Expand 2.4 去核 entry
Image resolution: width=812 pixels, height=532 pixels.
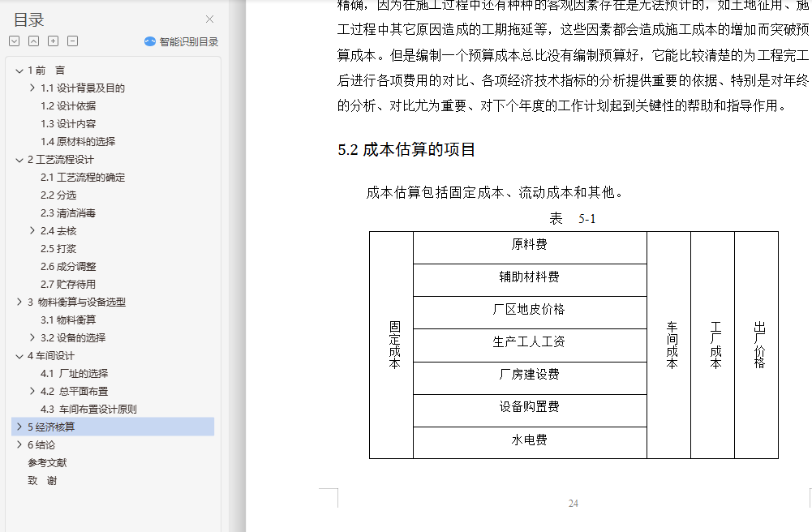click(32, 231)
